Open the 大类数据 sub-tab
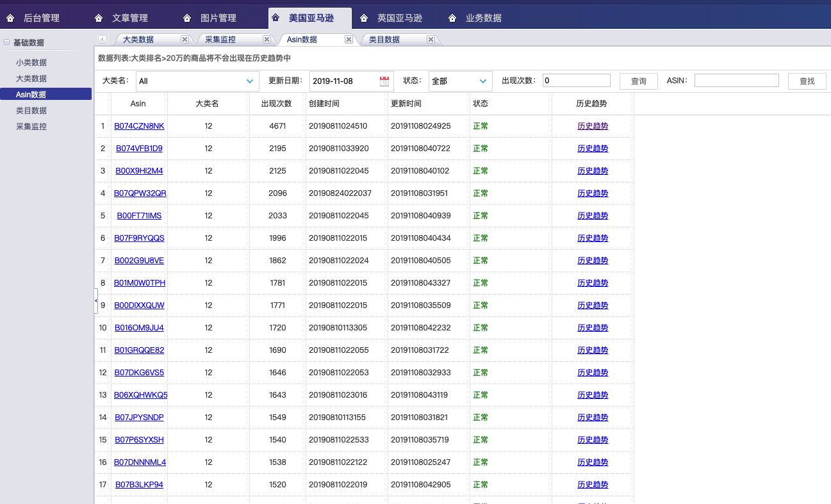Viewport: 831px width, 504px height. 138,39
